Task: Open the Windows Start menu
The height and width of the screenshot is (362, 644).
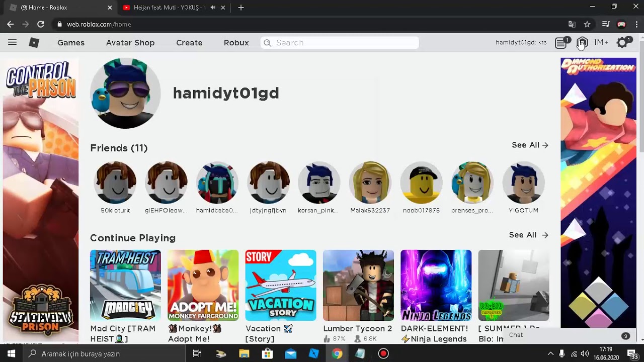Action: click(x=11, y=353)
